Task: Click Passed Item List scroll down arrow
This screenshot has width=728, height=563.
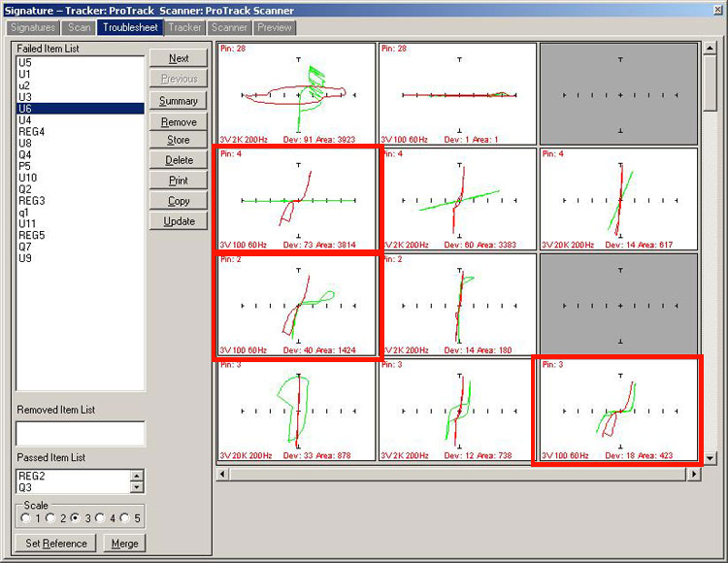Action: (137, 487)
